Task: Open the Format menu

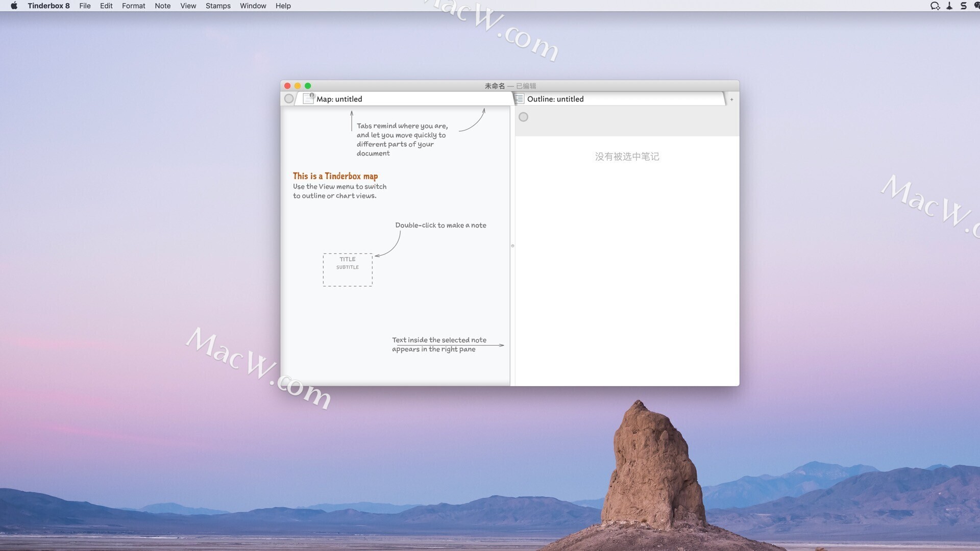Action: point(133,6)
